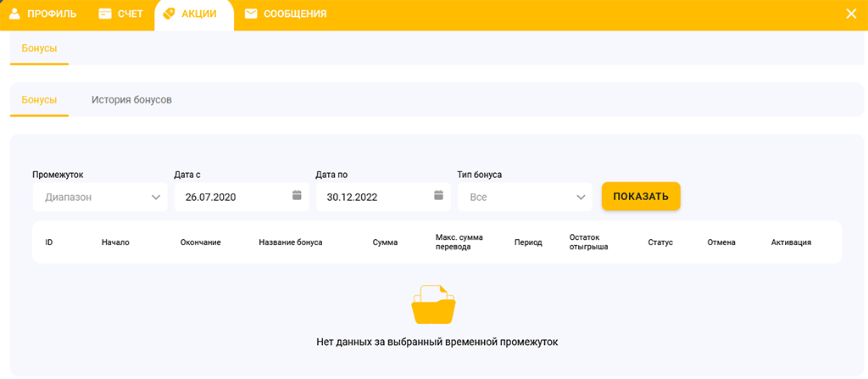Viewport: 868px width, 379px height.
Task: Click the Название бонуса column header
Action: pyautogui.click(x=291, y=242)
